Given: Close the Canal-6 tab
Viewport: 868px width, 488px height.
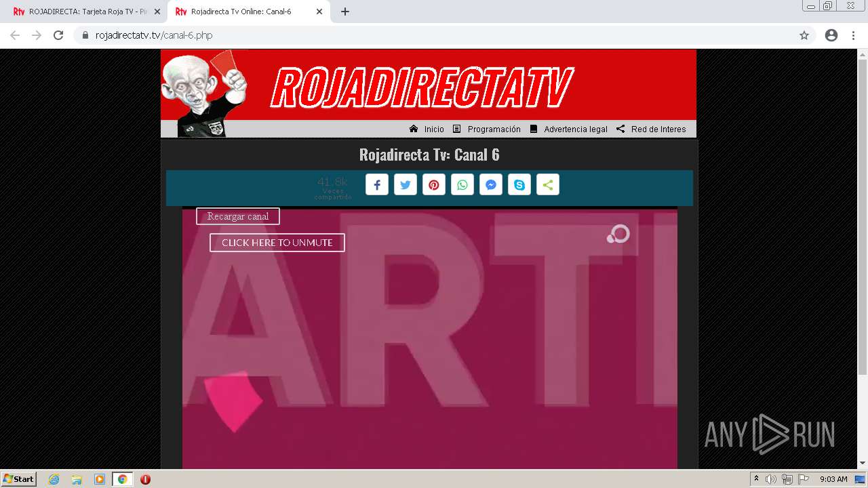Looking at the screenshot, I should [x=319, y=12].
